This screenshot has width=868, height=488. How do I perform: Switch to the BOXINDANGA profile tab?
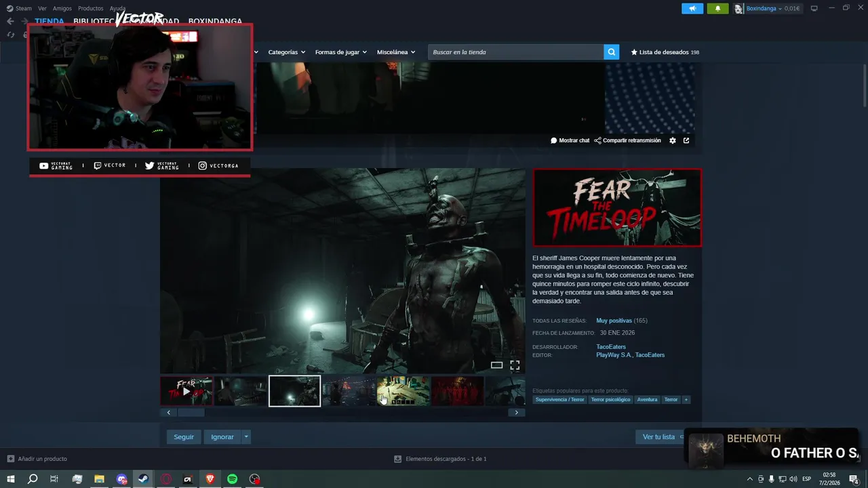click(x=215, y=21)
